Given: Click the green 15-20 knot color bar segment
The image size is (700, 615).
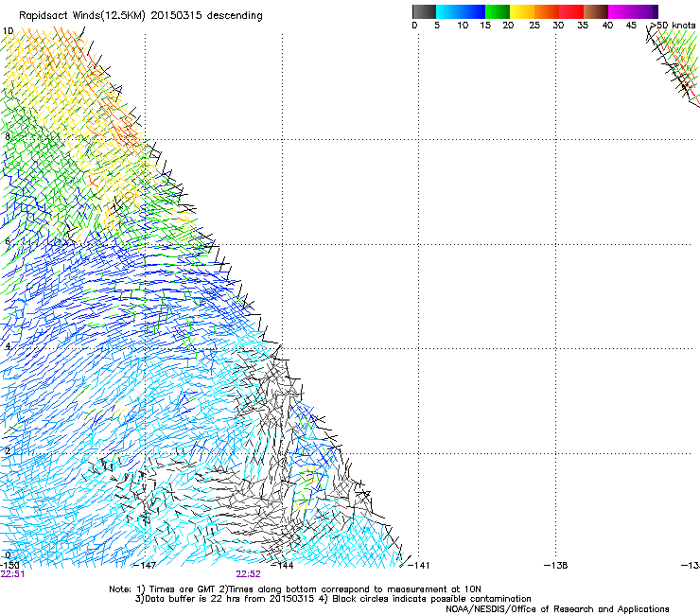Looking at the screenshot, I should click(498, 11).
